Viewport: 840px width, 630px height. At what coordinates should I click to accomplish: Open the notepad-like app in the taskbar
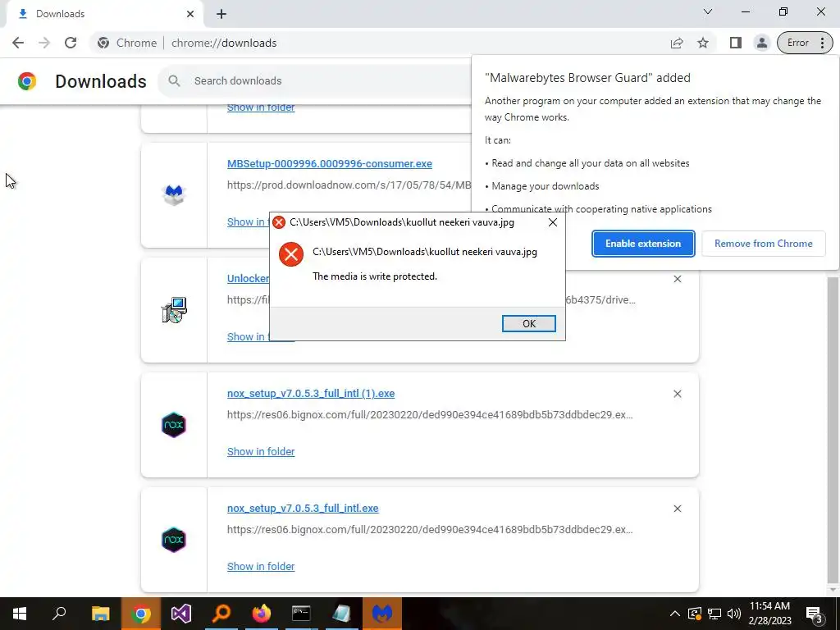tap(342, 614)
